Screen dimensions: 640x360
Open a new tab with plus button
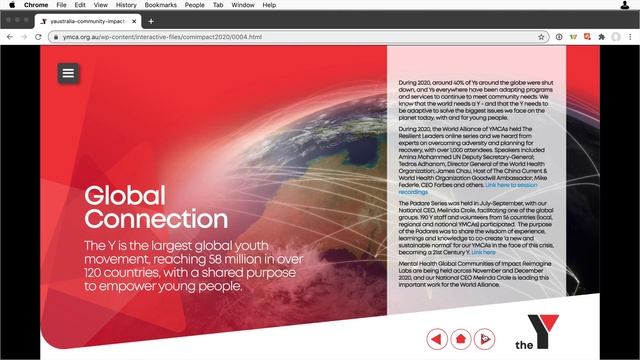(151, 21)
